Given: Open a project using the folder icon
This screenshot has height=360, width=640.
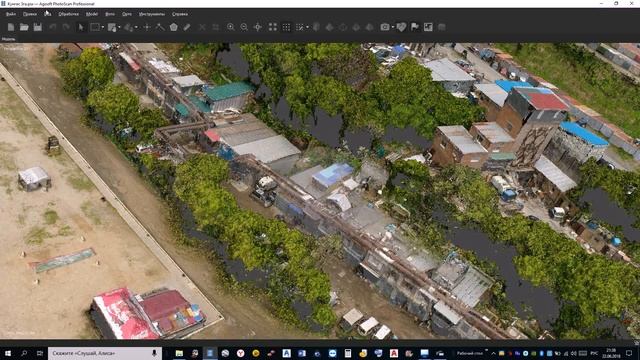Looking at the screenshot, I should click(x=24, y=27).
